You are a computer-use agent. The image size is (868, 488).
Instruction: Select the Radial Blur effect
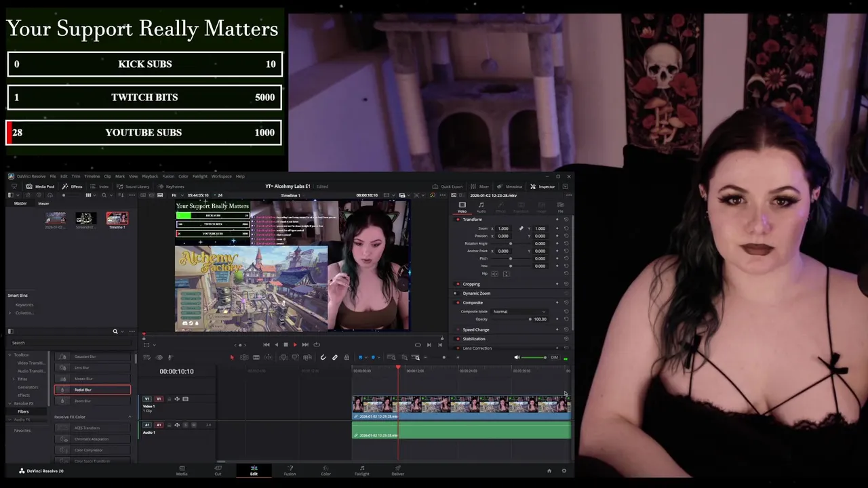coord(92,390)
